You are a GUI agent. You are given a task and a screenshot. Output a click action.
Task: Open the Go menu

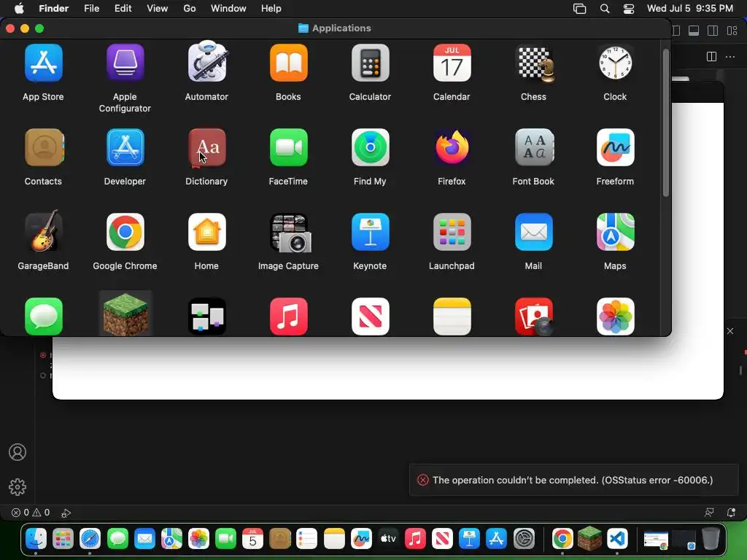tap(190, 9)
